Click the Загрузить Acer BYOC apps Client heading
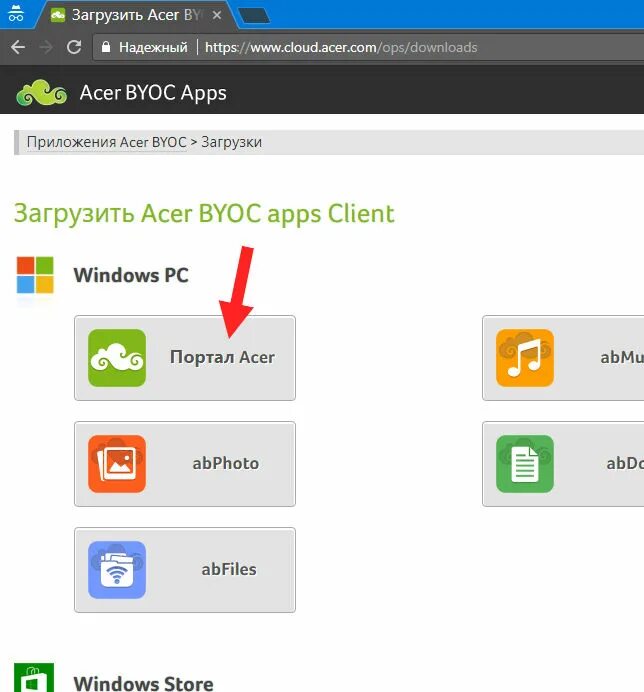644x692 pixels. [204, 214]
